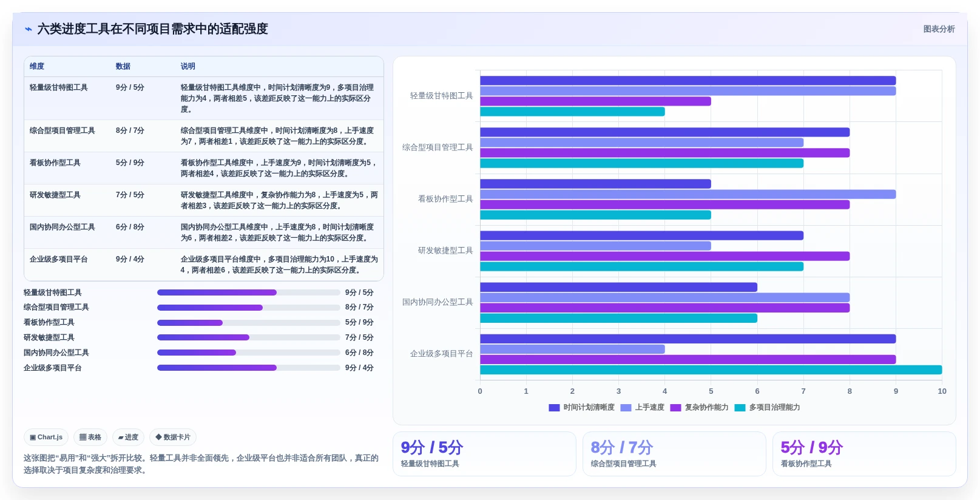The width and height of the screenshot is (980, 500).
Task: Select table row 看板协作型工具
Action: coord(204,168)
